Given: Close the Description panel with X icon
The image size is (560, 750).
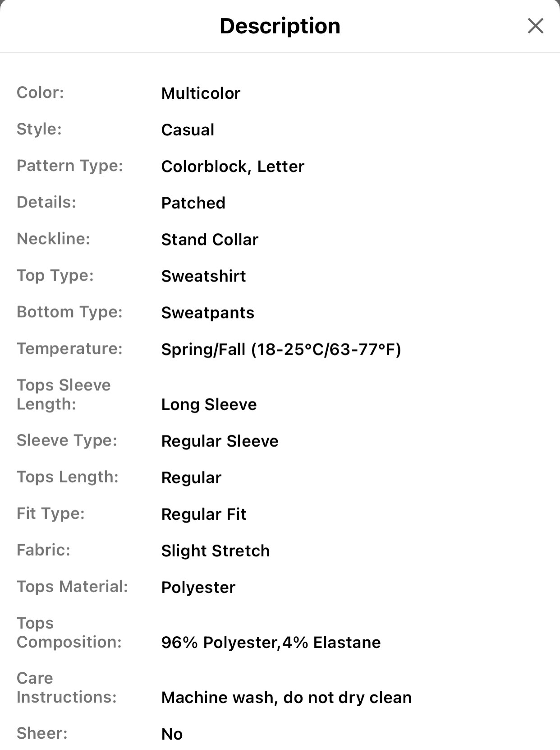Looking at the screenshot, I should click(535, 26).
